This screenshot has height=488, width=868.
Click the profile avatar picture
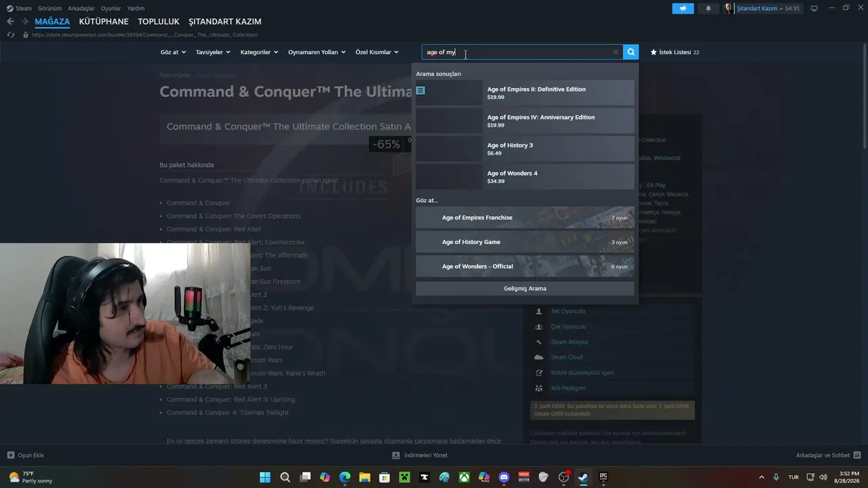[729, 8]
